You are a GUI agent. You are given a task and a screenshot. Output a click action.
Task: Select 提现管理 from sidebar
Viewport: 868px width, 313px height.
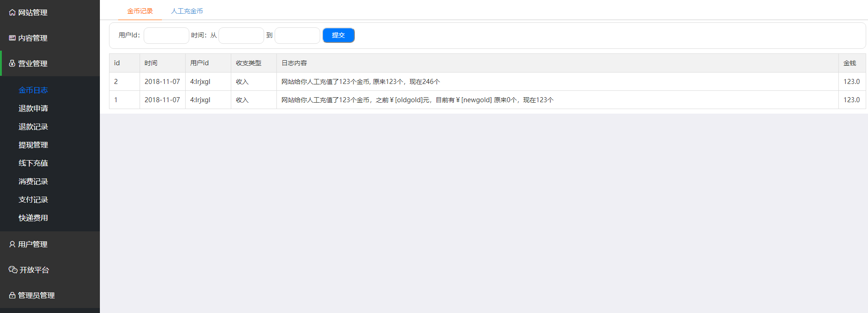tap(33, 145)
